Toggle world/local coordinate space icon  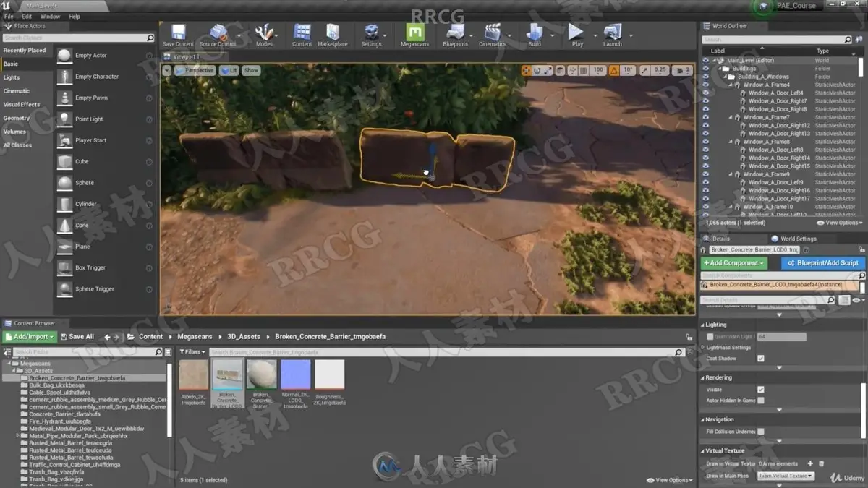561,70
